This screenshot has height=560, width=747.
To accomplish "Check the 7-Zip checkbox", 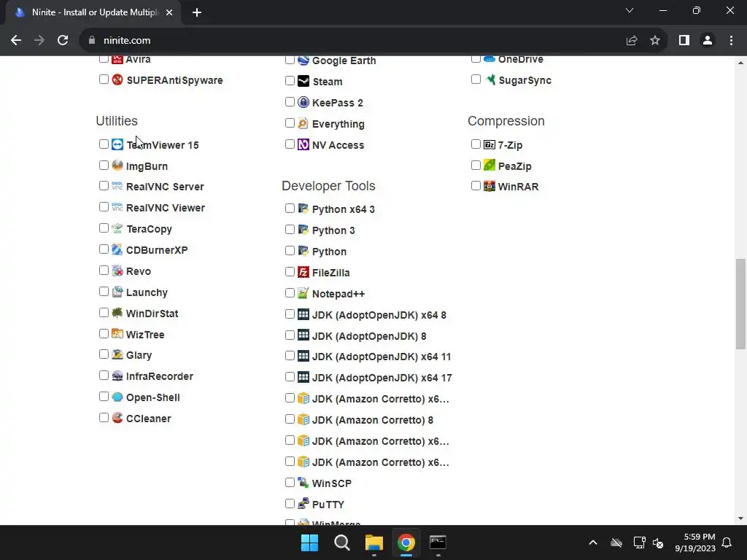I will (476, 144).
